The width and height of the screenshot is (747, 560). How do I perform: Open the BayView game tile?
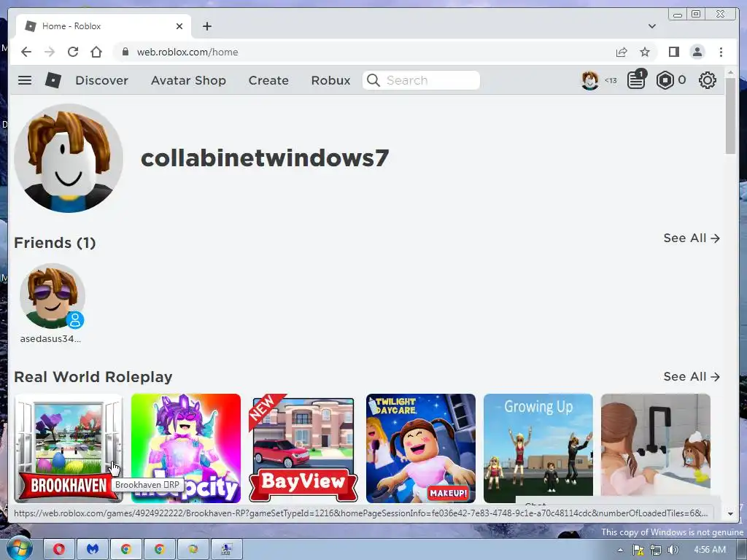click(x=303, y=448)
